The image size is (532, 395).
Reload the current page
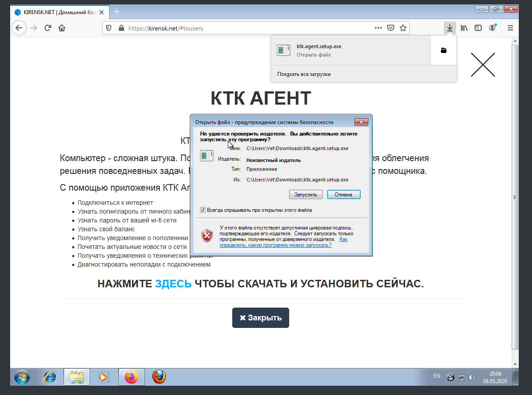(48, 28)
